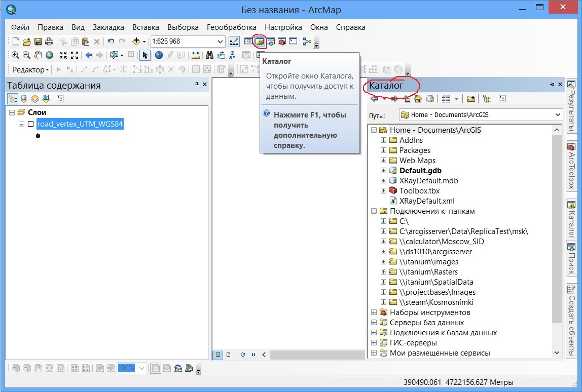Open the Файл menu
This screenshot has height=392, width=582.
coord(20,27)
